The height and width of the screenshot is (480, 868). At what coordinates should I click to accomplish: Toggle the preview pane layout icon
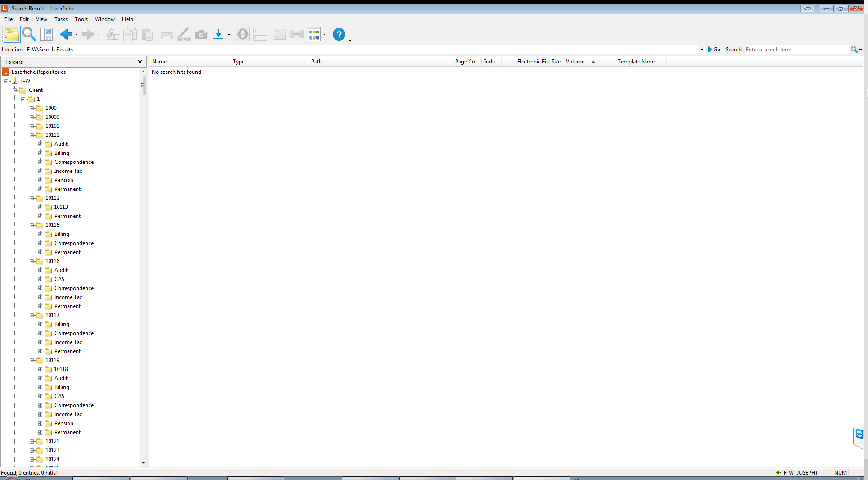pos(46,34)
